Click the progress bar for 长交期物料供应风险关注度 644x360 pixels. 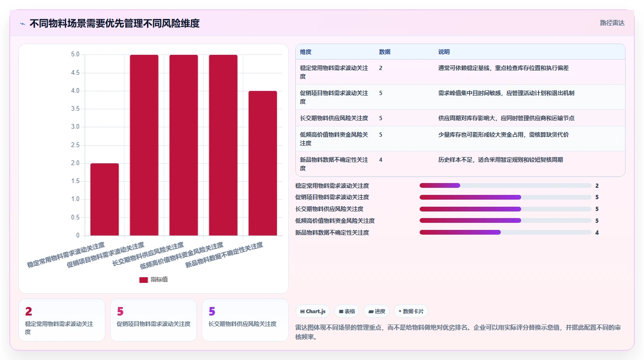506,209
